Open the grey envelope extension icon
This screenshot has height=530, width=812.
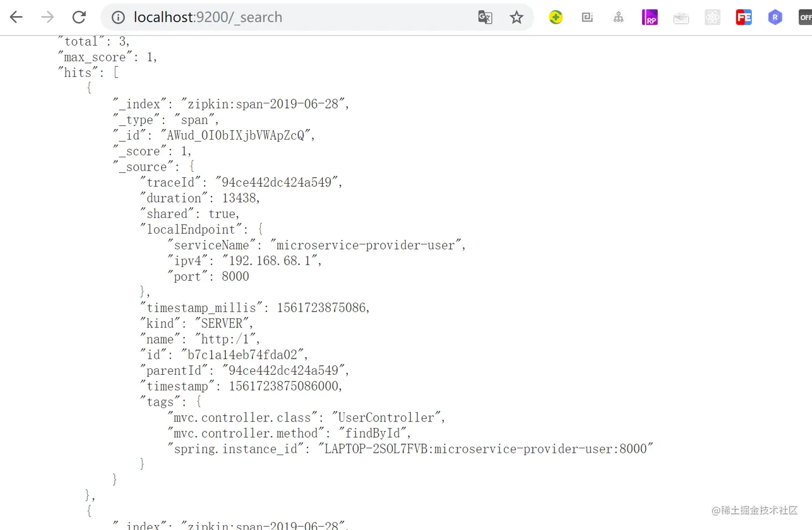point(681,18)
